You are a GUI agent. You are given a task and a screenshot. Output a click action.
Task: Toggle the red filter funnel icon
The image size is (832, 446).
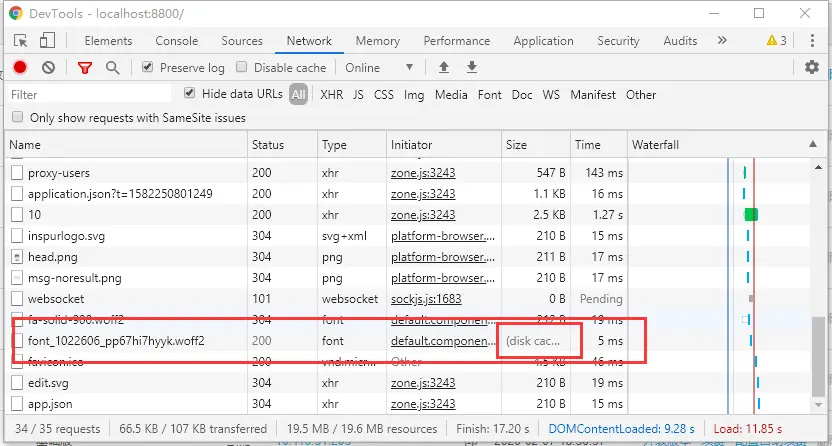85,67
